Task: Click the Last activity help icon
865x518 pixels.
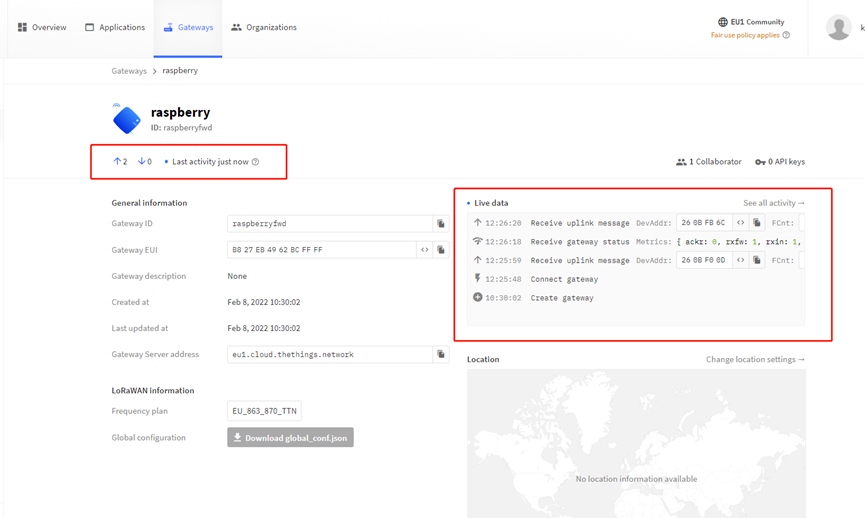Action: [255, 162]
